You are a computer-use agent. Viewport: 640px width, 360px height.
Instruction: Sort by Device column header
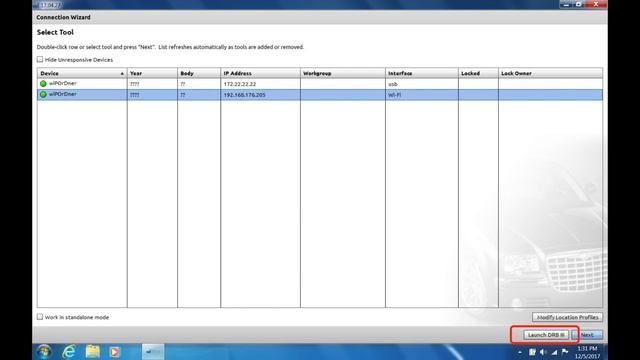coord(82,73)
